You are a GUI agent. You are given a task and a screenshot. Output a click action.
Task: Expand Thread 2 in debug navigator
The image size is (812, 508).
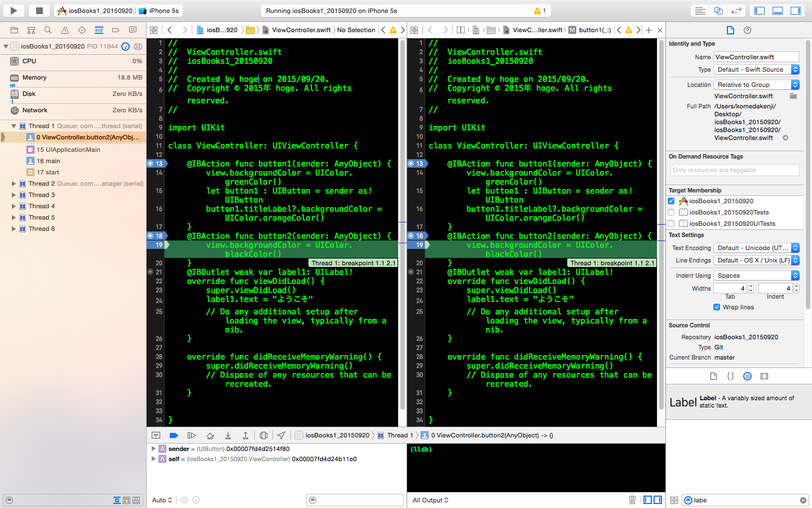(x=14, y=183)
